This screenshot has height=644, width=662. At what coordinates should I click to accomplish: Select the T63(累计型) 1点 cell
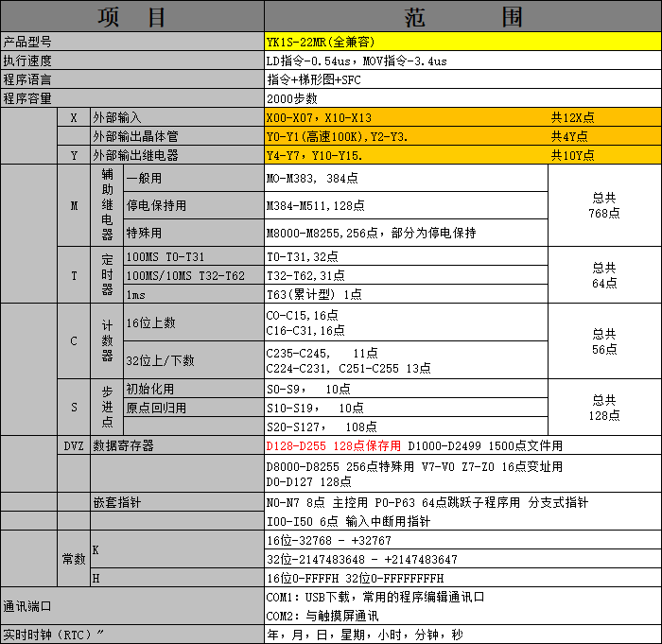tap(407, 294)
